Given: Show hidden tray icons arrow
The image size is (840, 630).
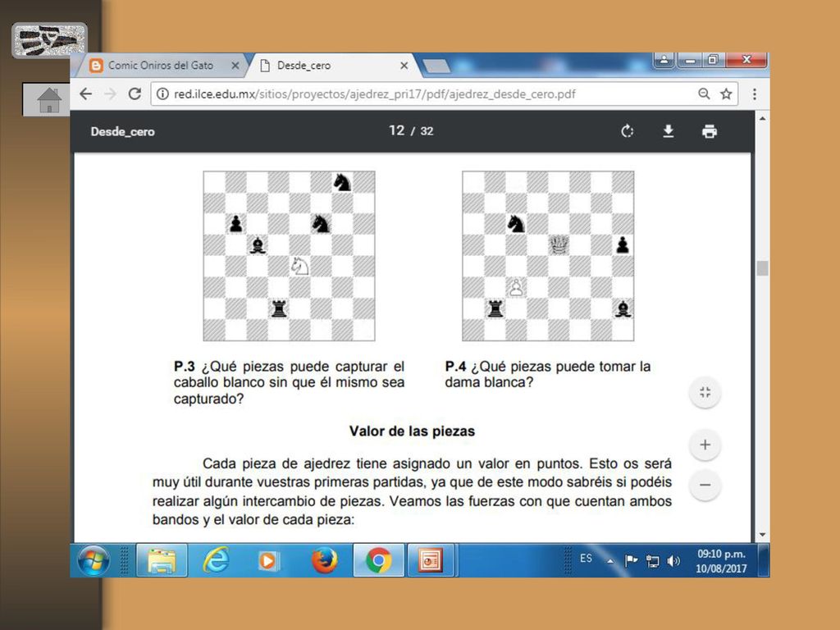Looking at the screenshot, I should click(x=609, y=561).
